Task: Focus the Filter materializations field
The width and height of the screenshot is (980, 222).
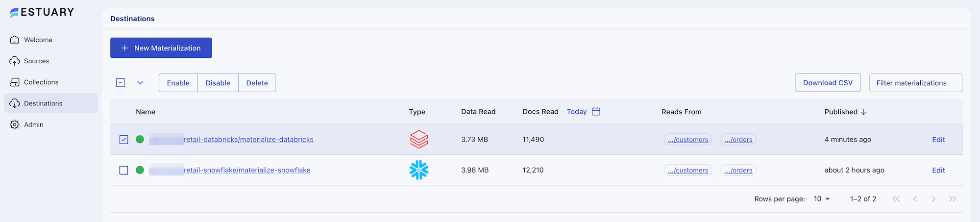Action: [916, 83]
